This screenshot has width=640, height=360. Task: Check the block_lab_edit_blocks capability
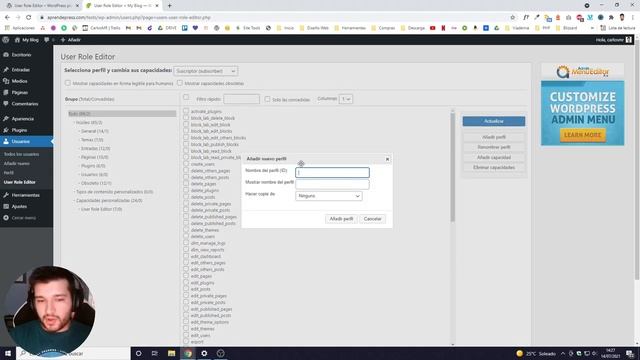(186, 131)
